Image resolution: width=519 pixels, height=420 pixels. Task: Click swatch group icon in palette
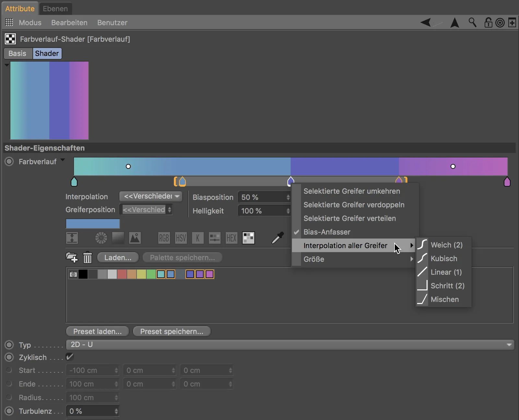73,274
